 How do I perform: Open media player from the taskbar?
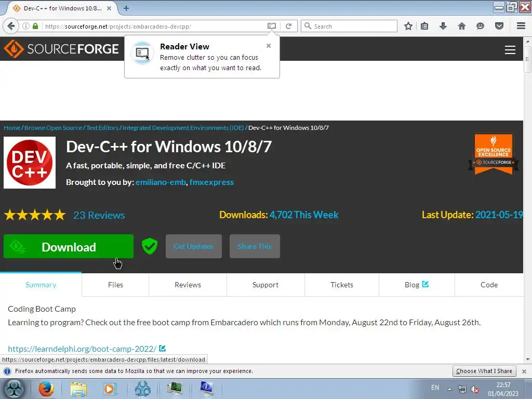point(110,389)
